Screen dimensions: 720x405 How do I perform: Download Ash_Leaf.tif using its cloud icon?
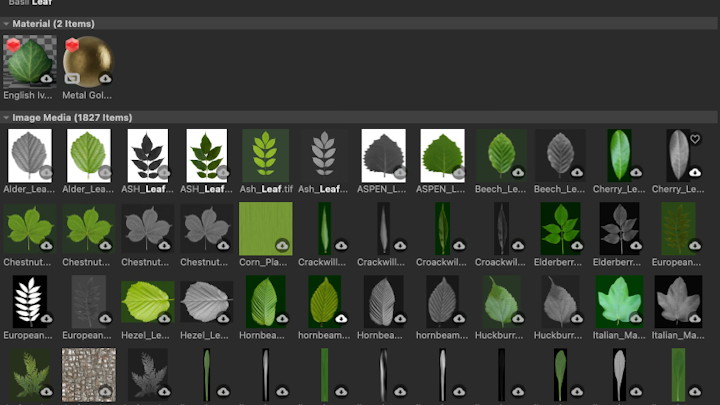click(282, 172)
